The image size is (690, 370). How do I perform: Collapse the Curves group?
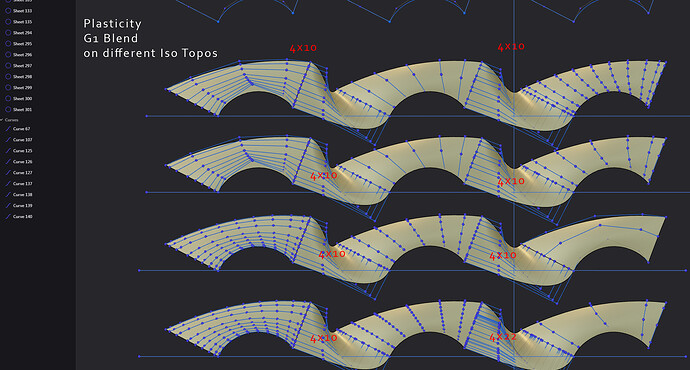click(2, 120)
